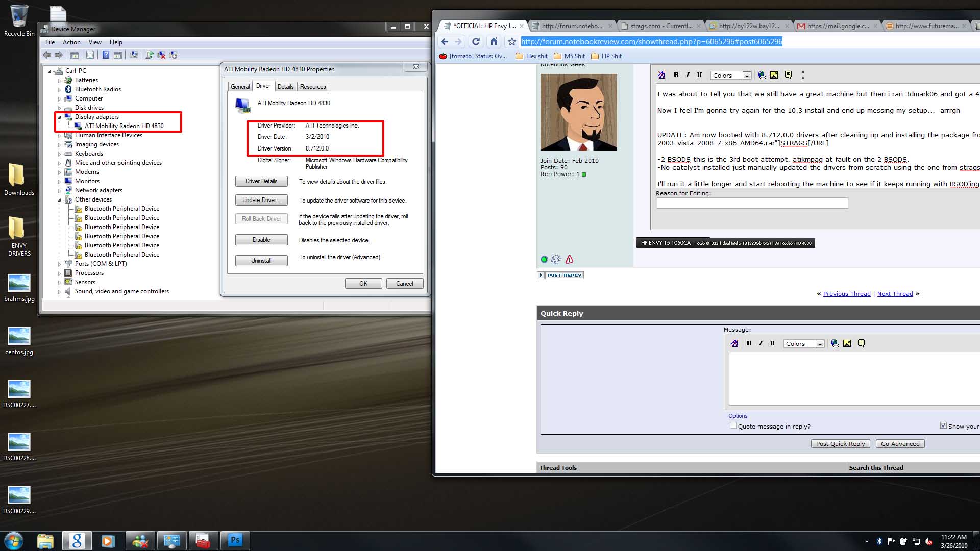
Task: Open the File menu in Device Manager
Action: [x=50, y=42]
